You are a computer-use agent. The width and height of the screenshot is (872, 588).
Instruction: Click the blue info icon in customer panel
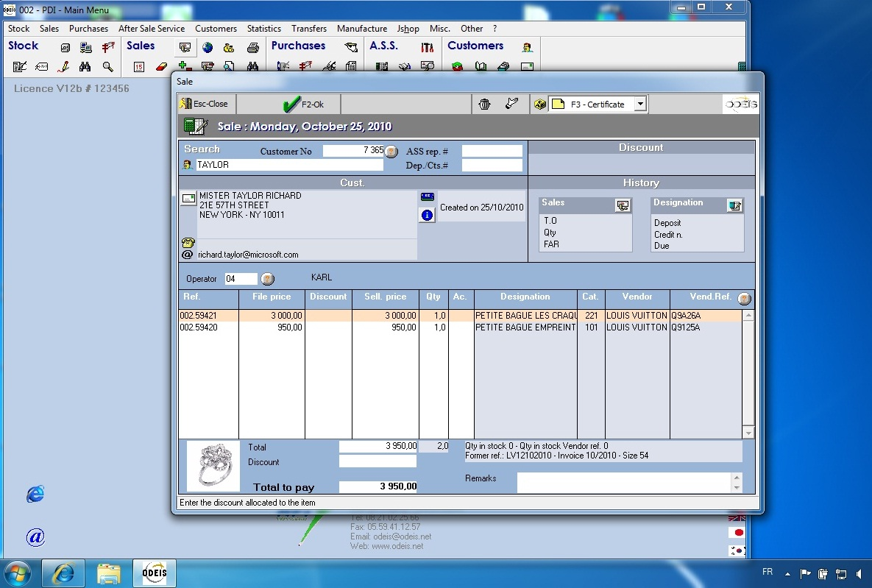click(x=427, y=216)
